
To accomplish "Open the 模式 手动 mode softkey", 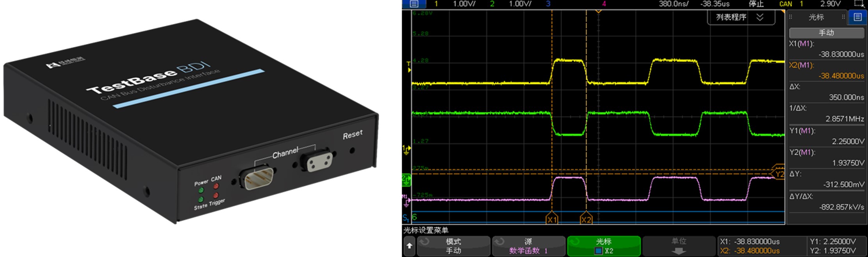I will point(453,246).
